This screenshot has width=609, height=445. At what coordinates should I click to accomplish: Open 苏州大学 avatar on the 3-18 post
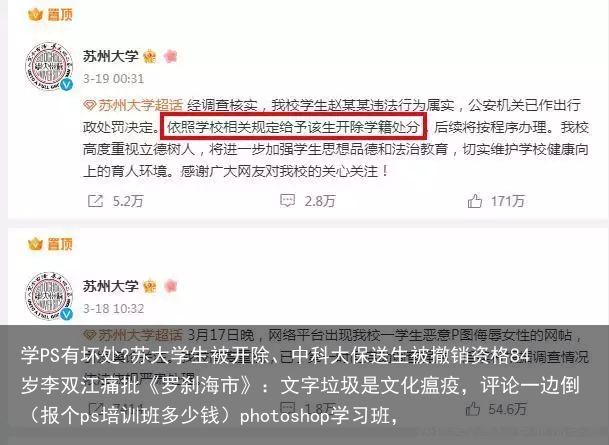tap(49, 296)
